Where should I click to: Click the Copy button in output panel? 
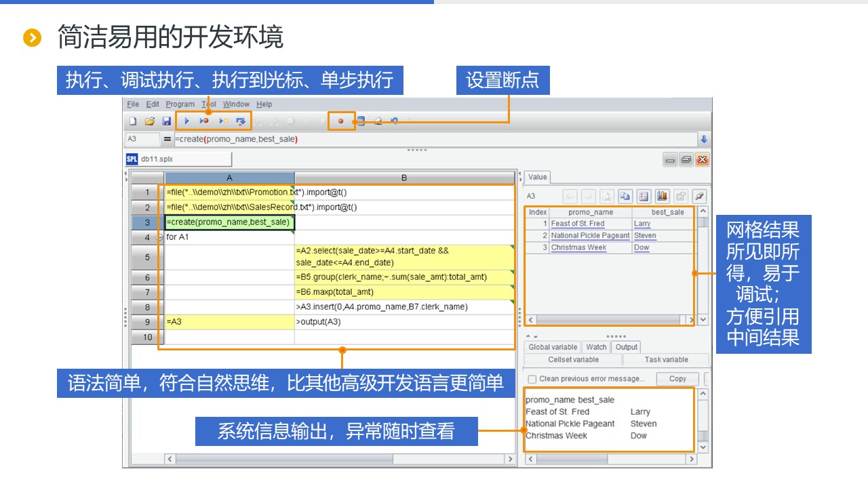677,379
